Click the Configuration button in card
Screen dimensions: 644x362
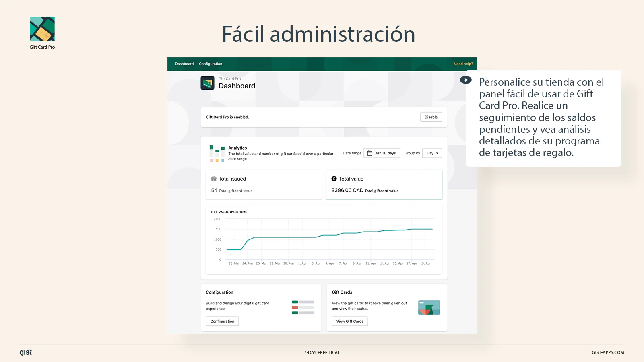[222, 321]
